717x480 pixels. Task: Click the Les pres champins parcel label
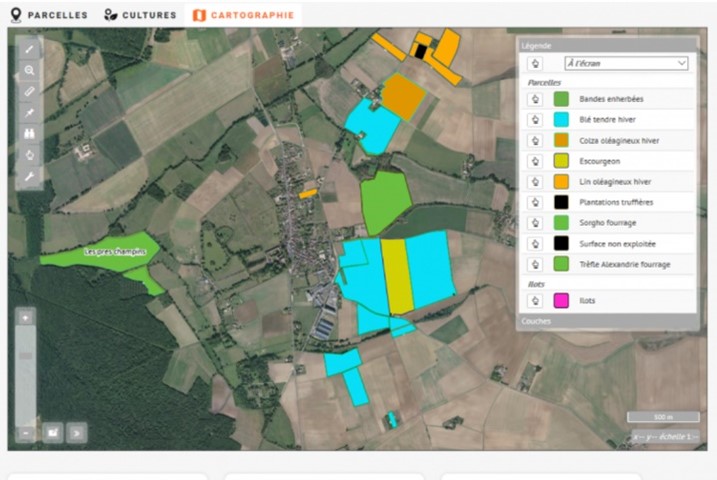tap(115, 252)
